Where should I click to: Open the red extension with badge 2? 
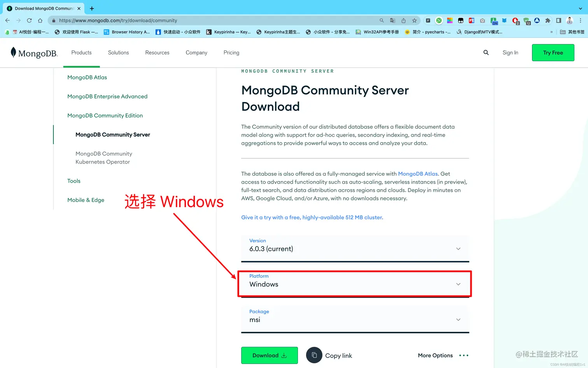[516, 21]
